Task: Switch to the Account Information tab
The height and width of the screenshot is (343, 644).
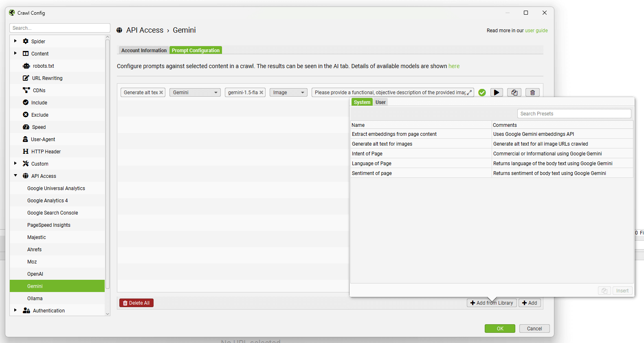Action: (x=144, y=51)
